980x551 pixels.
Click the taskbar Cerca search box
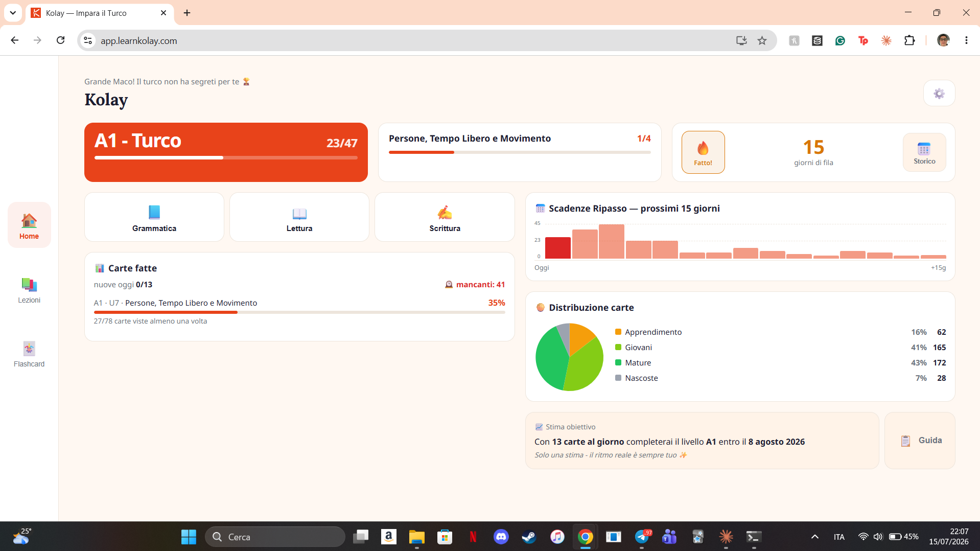tap(275, 537)
